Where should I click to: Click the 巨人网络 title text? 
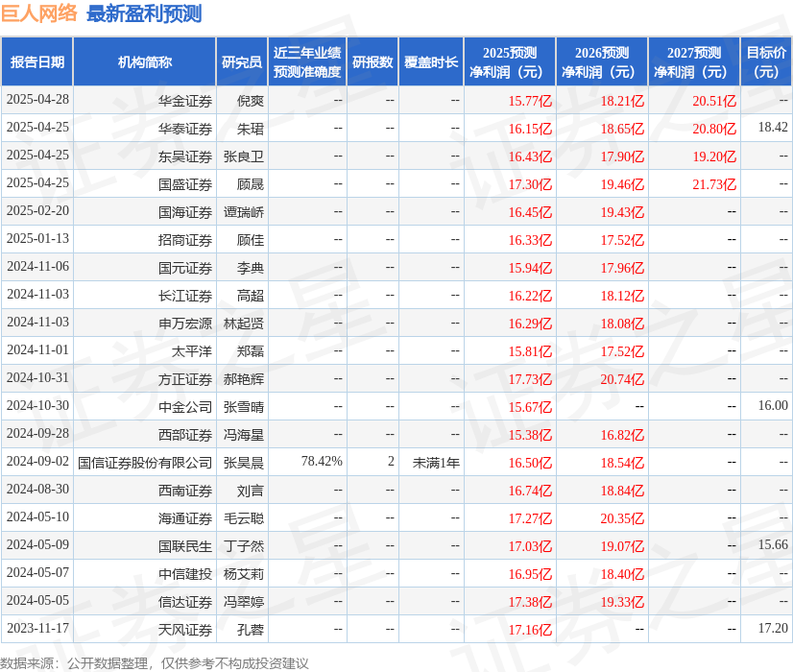[39, 13]
